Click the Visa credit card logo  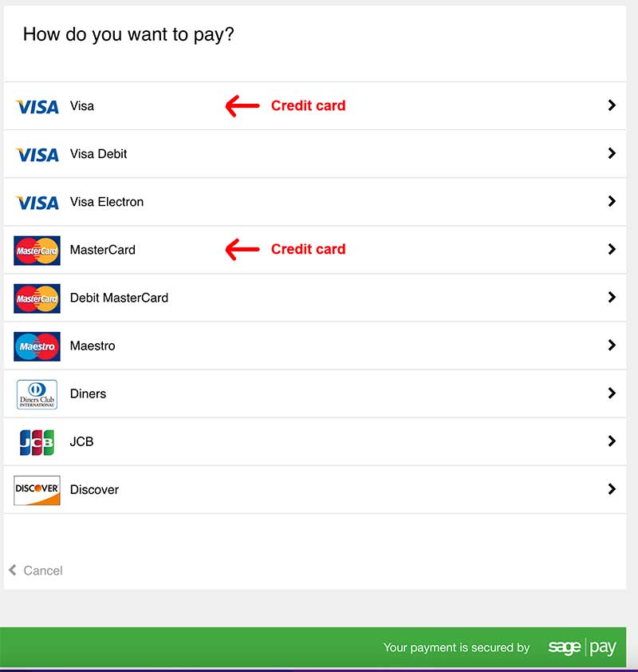[37, 106]
